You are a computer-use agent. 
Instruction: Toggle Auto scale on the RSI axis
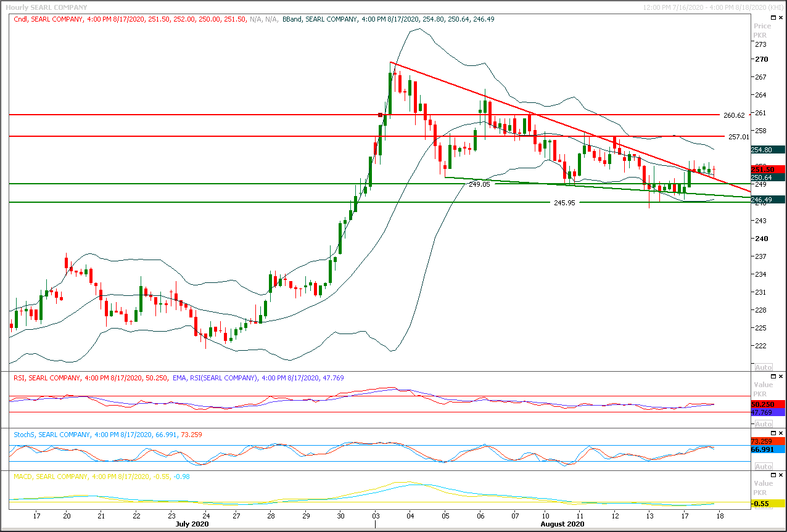click(763, 424)
